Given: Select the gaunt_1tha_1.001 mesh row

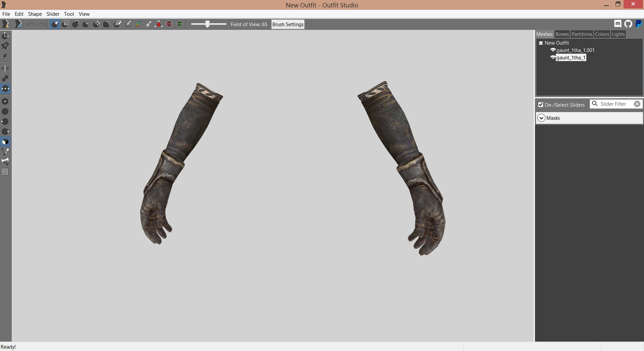Looking at the screenshot, I should (575, 50).
